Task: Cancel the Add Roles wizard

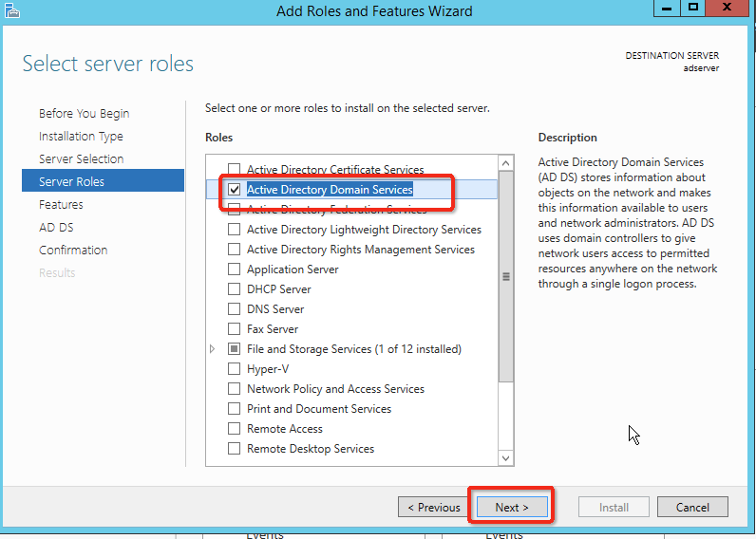Action: pyautogui.click(x=692, y=508)
